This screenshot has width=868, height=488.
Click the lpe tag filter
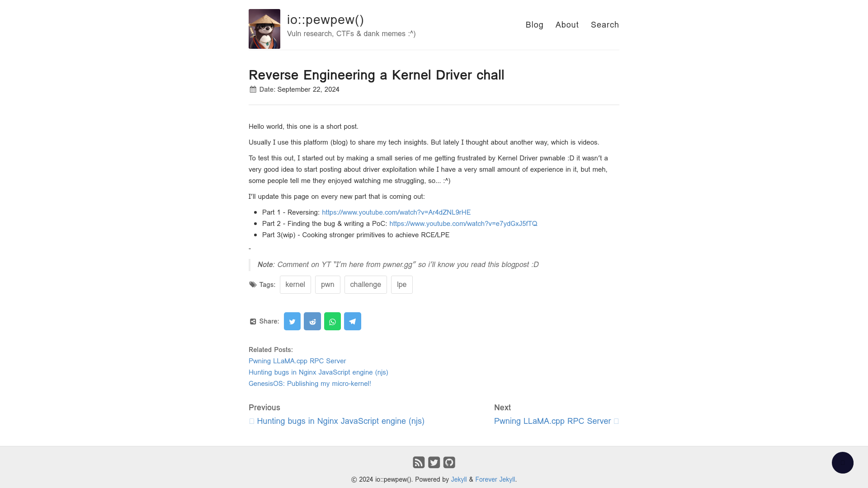(402, 284)
